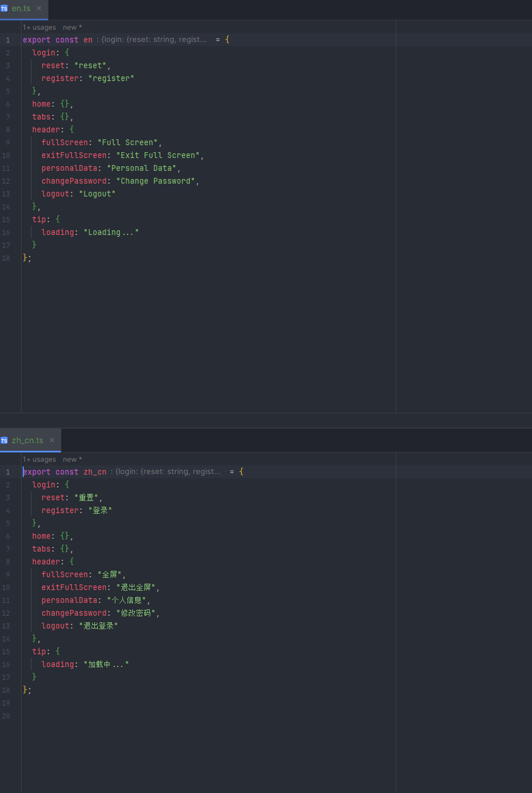Click the 'tabs' key in zh_cn.ts
532x793 pixels.
41,549
